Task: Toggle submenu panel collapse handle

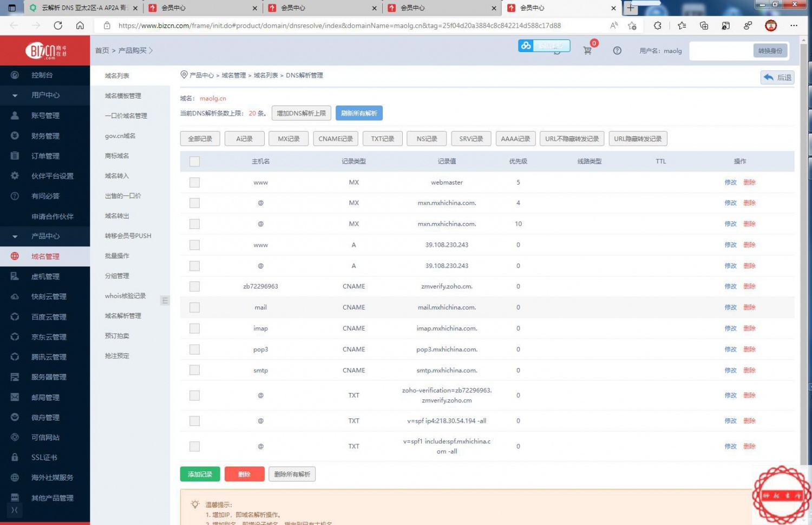Action: (x=165, y=300)
